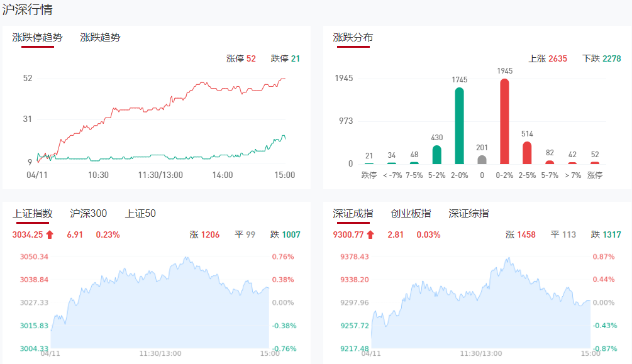Screen dimensions: 632x364
Task: Select the 上证指数 tab
Action: (32, 214)
